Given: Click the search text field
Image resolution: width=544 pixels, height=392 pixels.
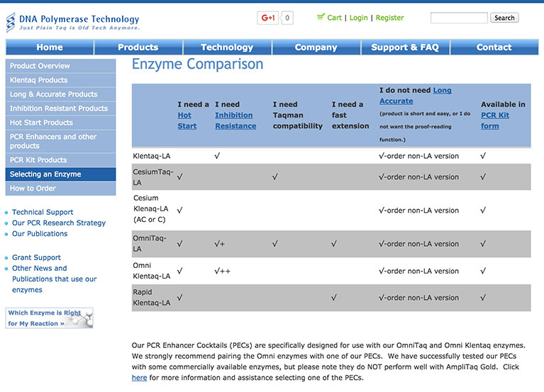Looking at the screenshot, I should [x=459, y=18].
